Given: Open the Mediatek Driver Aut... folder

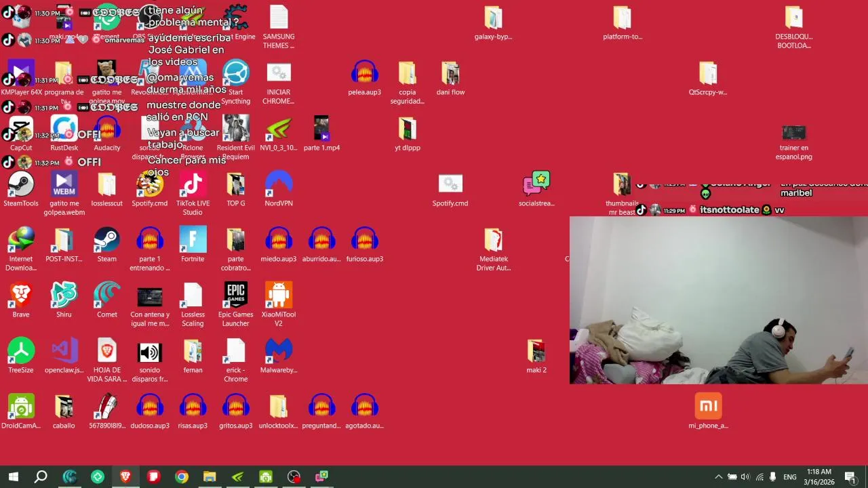Looking at the screenshot, I should tap(493, 249).
